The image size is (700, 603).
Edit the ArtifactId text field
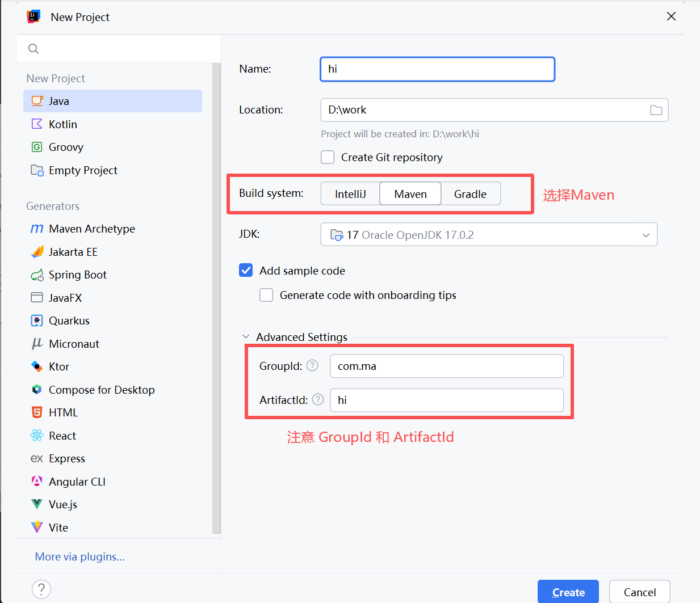coord(447,400)
